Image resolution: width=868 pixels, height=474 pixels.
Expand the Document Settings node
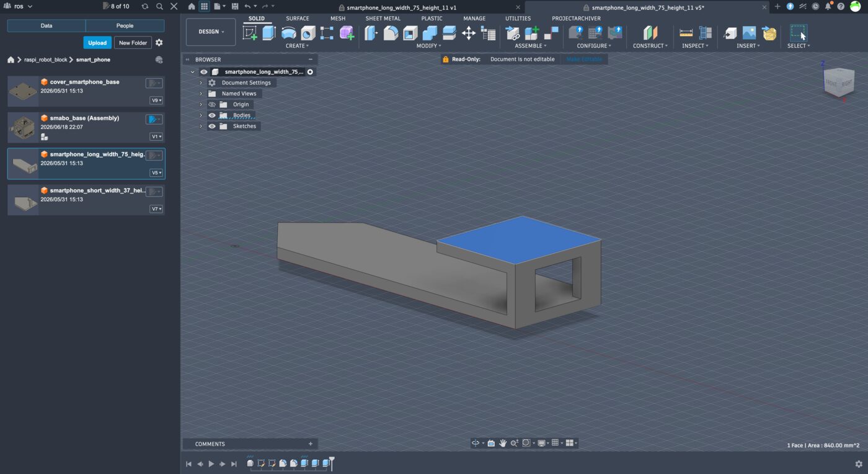(x=201, y=83)
